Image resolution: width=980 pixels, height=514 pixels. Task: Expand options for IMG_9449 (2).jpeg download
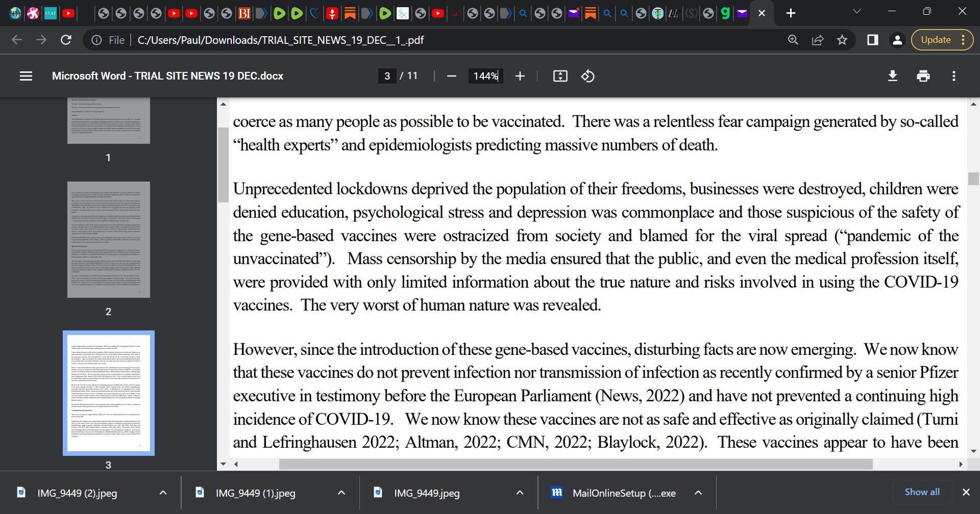coord(163,493)
